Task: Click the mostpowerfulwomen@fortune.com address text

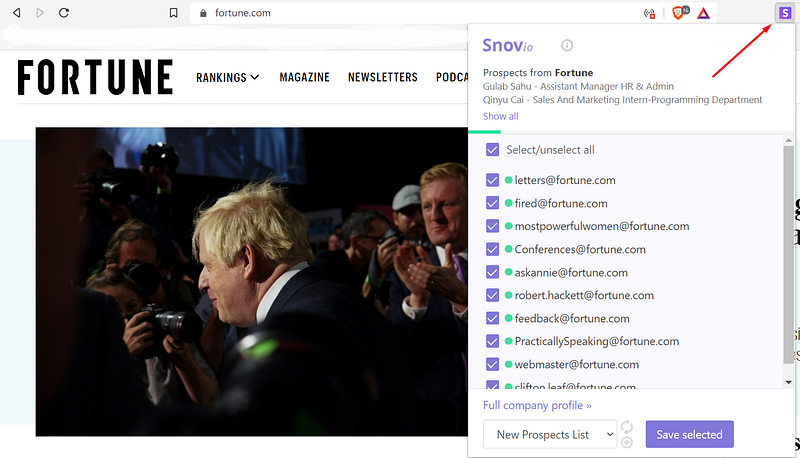Action: [x=602, y=226]
